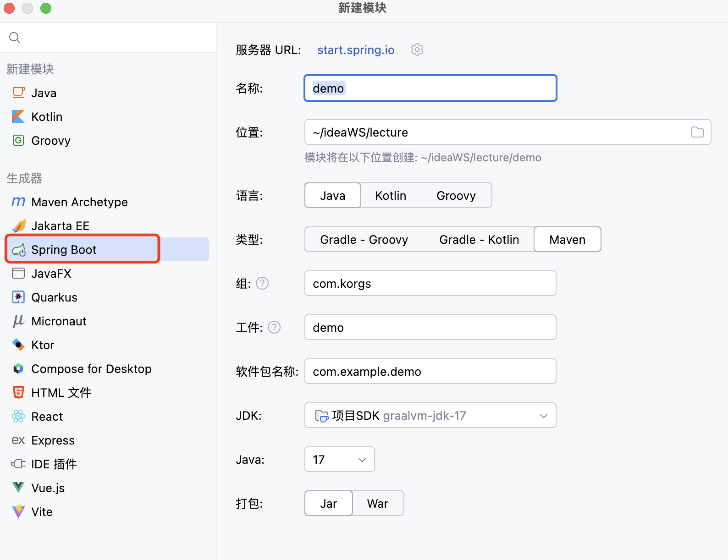This screenshot has height=560, width=728.
Task: Select Vue.js generator entry
Action: (x=108, y=488)
